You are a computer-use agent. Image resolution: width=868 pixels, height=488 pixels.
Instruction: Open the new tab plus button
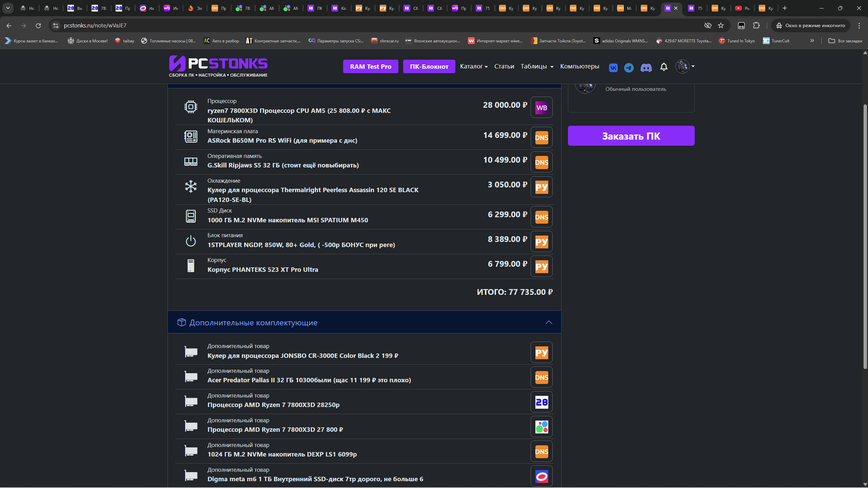pos(785,8)
